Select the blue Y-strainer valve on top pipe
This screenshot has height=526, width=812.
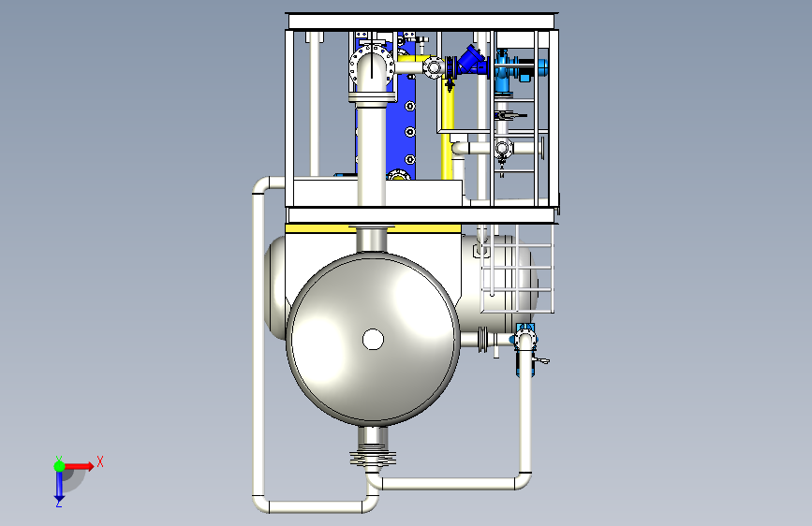pos(471,61)
